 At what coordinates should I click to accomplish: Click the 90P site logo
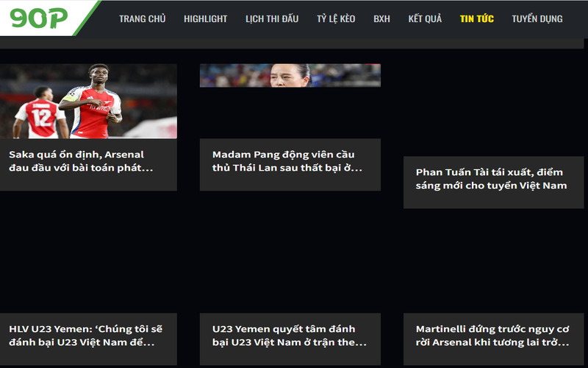pos(39,18)
